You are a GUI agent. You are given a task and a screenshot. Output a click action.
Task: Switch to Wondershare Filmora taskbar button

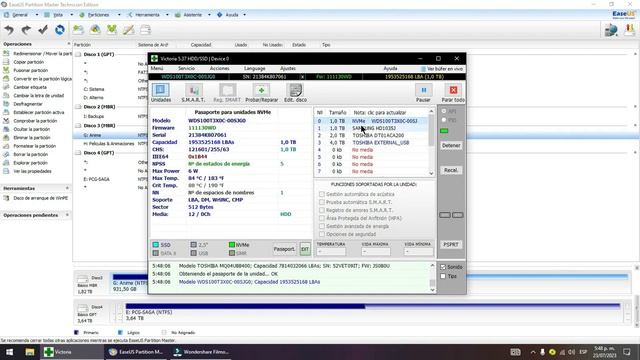[x=200, y=352]
